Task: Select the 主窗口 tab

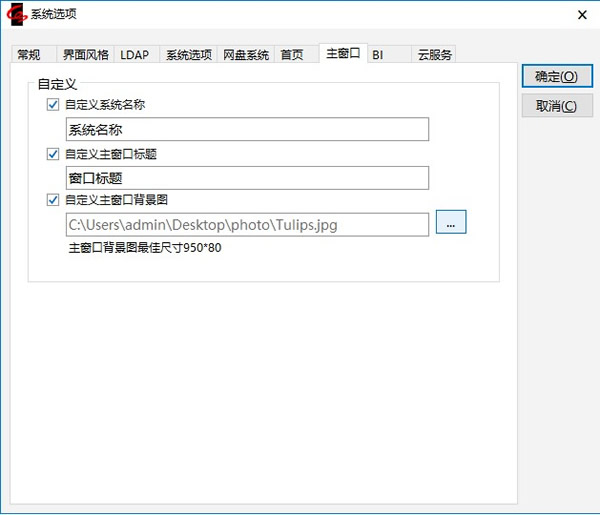Action: coord(342,54)
